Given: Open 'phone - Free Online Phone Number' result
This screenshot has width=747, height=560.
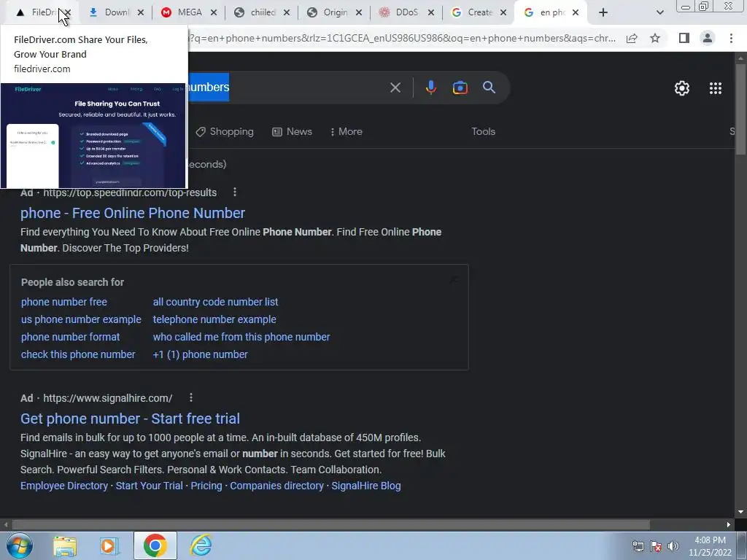Looking at the screenshot, I should coord(133,213).
